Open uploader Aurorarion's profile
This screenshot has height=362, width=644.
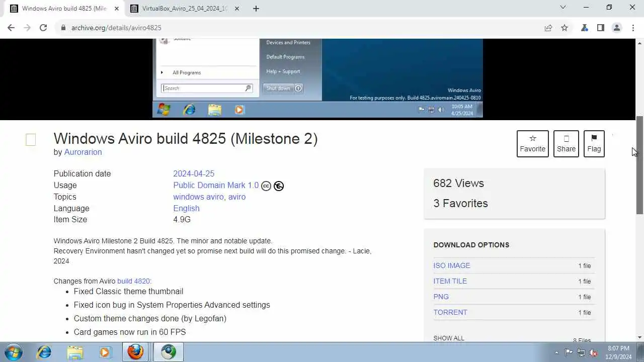click(x=83, y=152)
